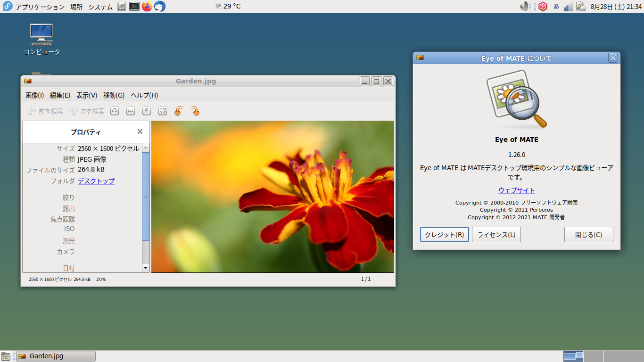Click the zoom in toolbar icon

tap(115, 111)
